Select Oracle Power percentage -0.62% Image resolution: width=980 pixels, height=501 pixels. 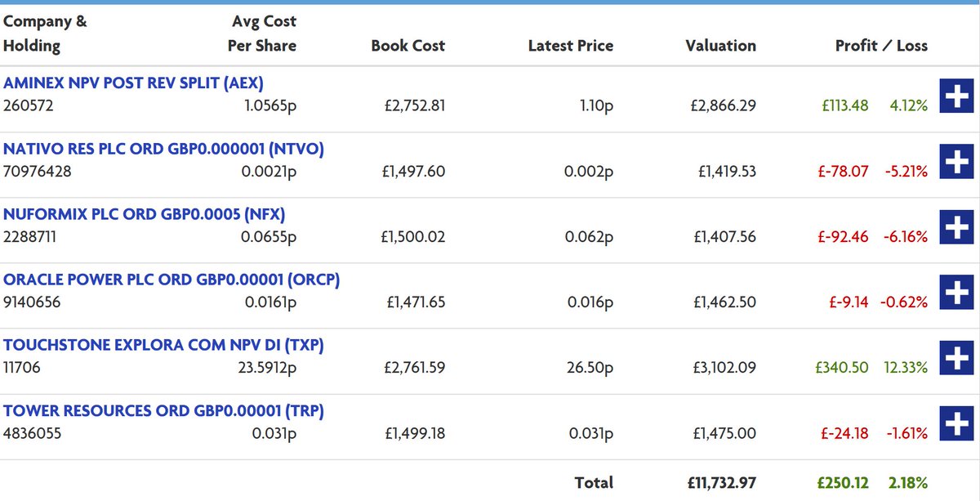click(x=904, y=302)
